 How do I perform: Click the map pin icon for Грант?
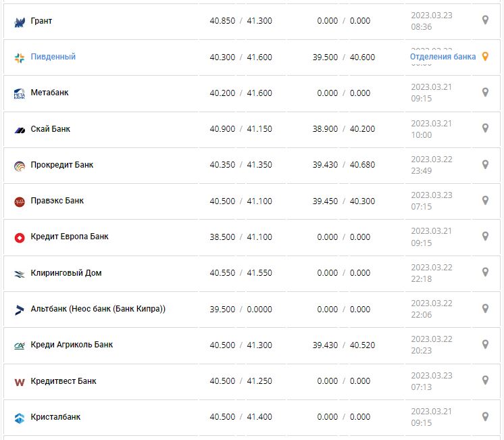pos(484,20)
